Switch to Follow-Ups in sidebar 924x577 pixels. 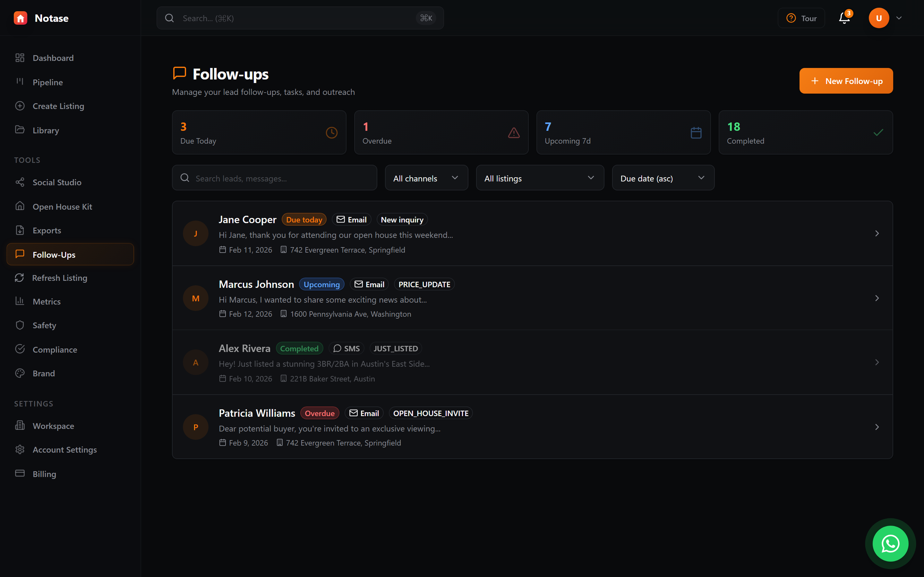tap(54, 254)
